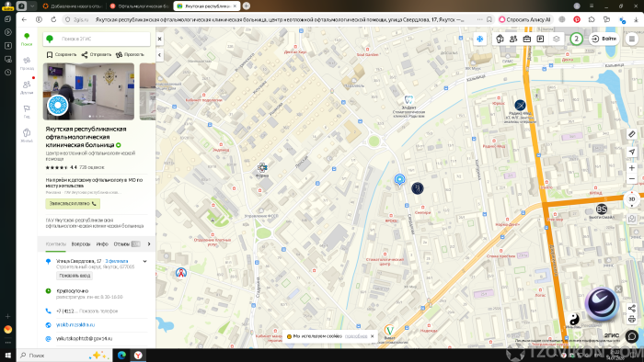This screenshot has height=362, width=644.
Task: Click the Записаться платно button
Action: click(73, 203)
